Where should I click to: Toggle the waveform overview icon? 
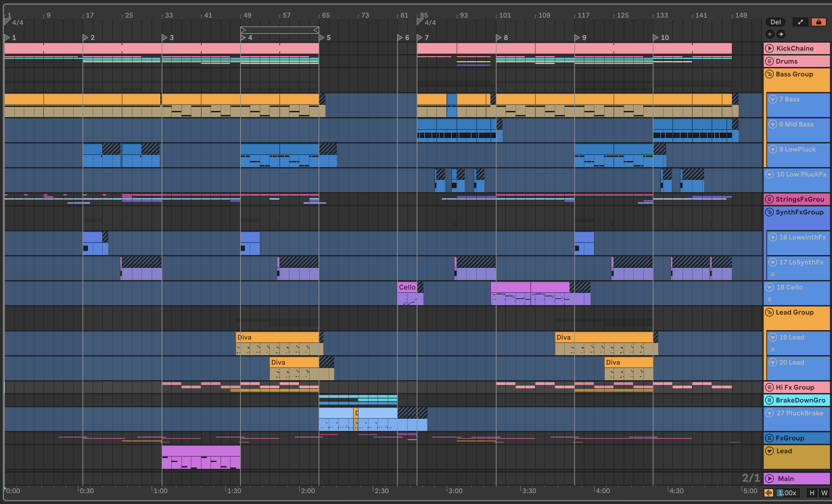click(768, 493)
